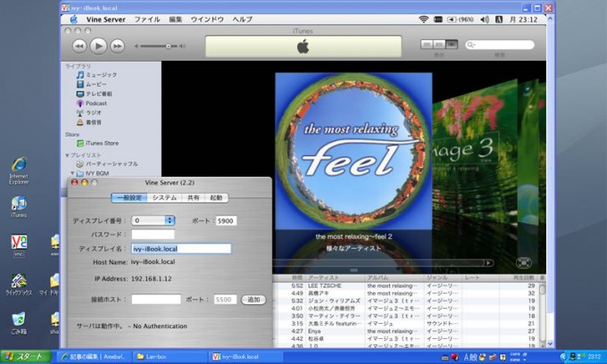The height and width of the screenshot is (364, 607).
Task: Open Podcast in the iTunes library
Action: pos(96,103)
